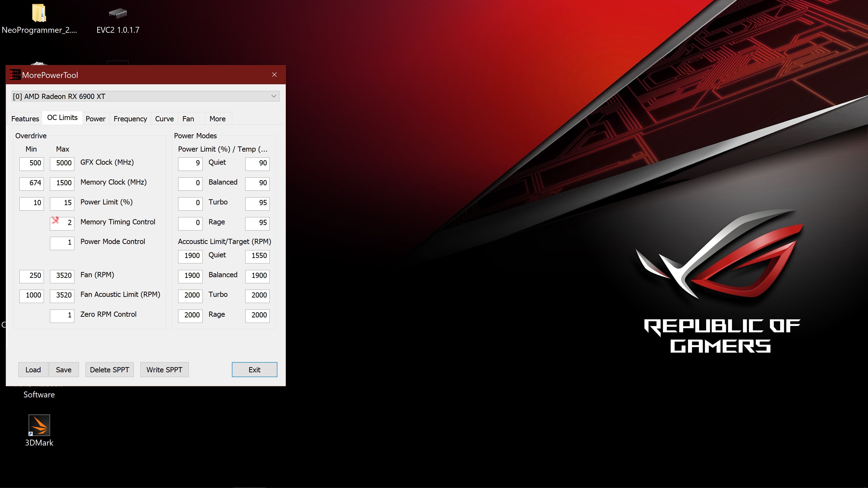This screenshot has height=488, width=868.
Task: Click Write SPPT button
Action: pyautogui.click(x=164, y=370)
